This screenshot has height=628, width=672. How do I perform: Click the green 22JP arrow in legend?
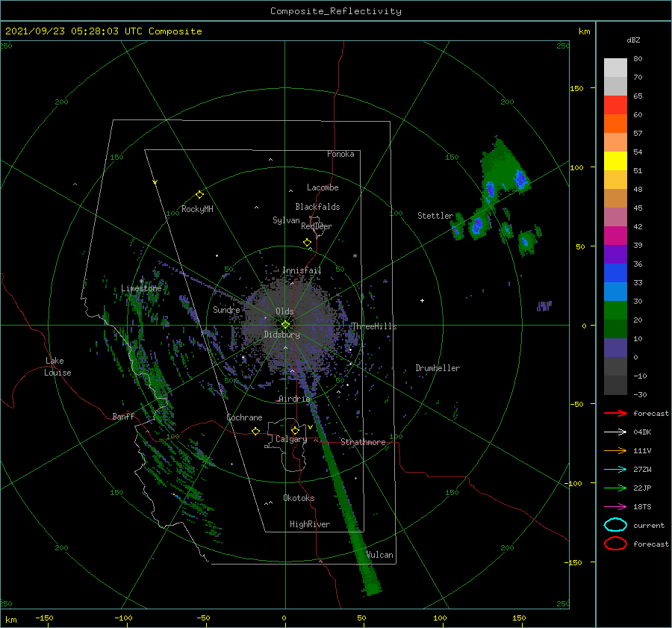(x=615, y=488)
